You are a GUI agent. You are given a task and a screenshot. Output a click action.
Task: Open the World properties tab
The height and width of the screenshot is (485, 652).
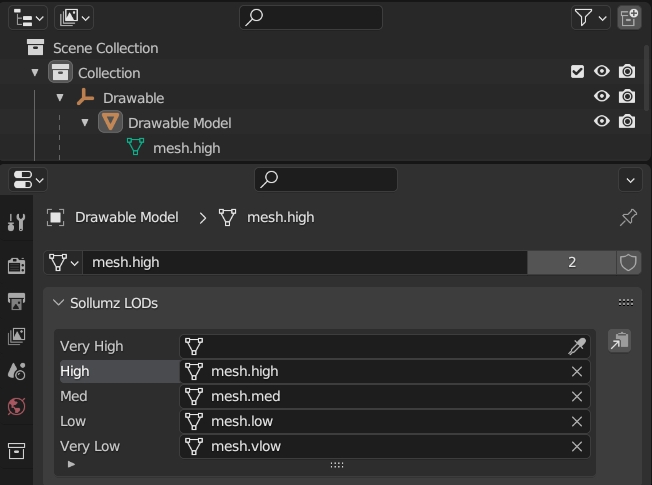[16, 406]
